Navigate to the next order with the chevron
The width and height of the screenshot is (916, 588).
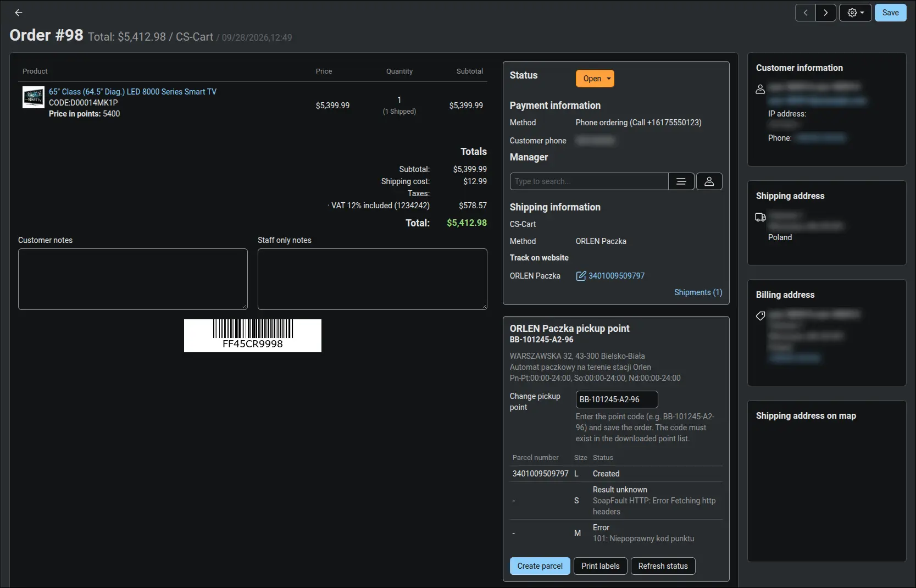pos(826,13)
